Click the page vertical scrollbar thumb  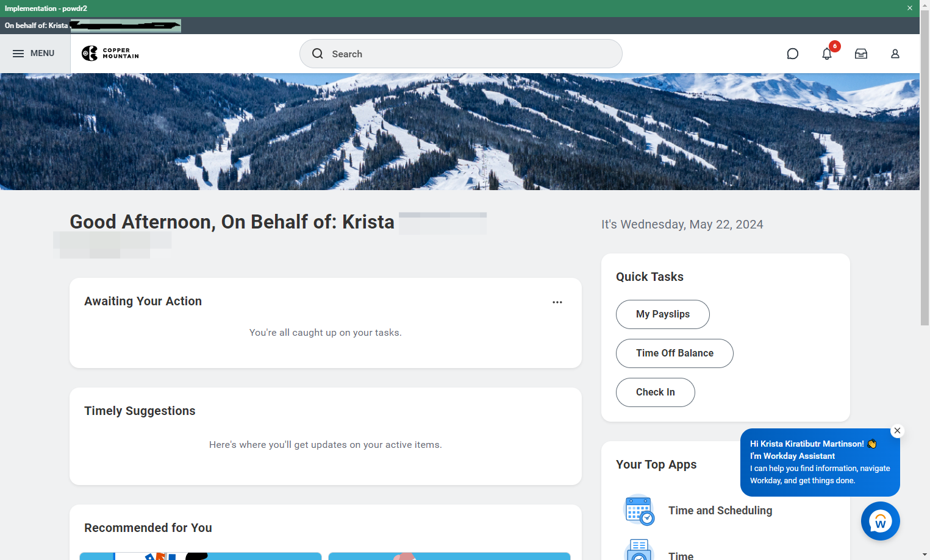point(925,168)
